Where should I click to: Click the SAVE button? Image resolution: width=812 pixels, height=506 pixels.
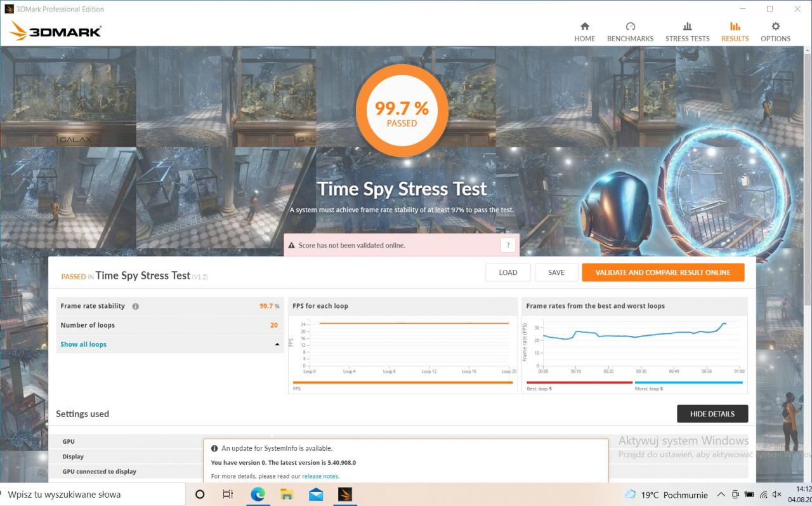[x=556, y=272]
